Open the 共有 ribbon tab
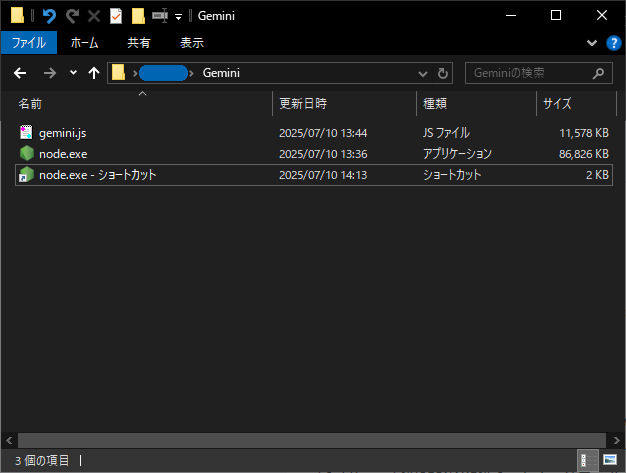Image resolution: width=626 pixels, height=473 pixels. (139, 42)
